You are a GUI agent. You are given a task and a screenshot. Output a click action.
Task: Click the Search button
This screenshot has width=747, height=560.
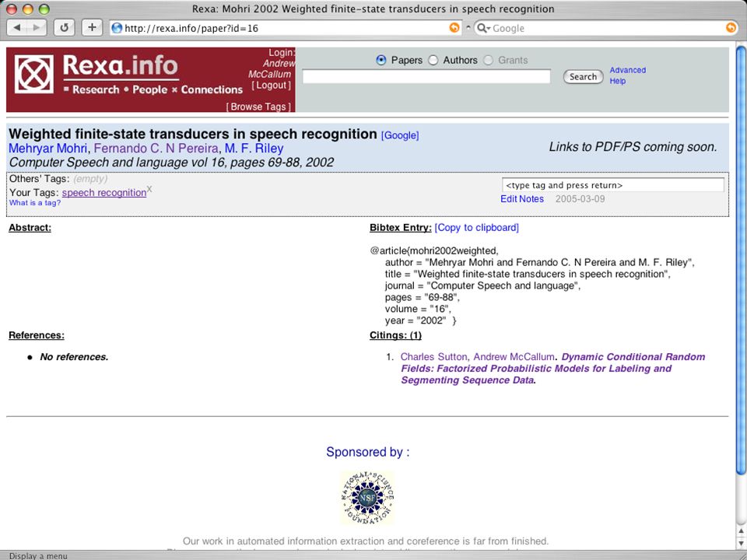point(583,77)
